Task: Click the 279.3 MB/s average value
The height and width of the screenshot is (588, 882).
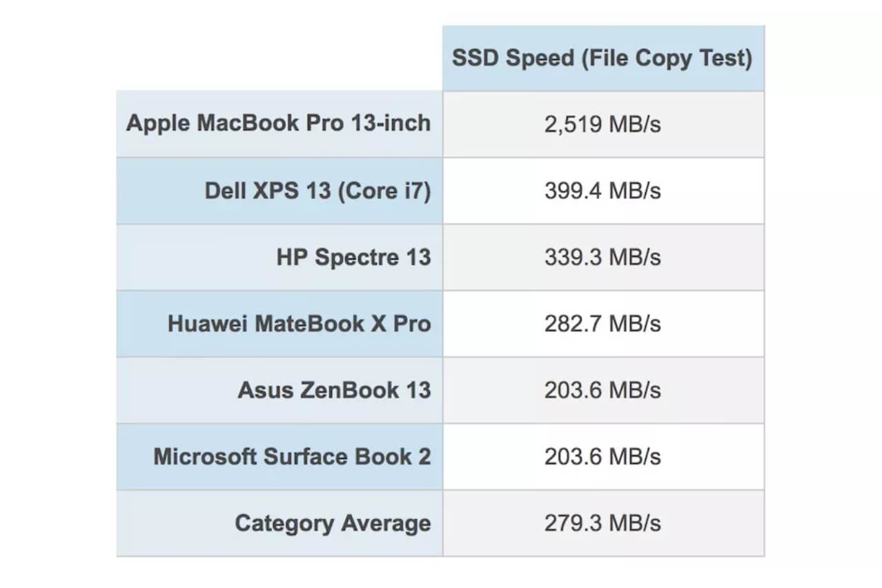Action: [603, 523]
